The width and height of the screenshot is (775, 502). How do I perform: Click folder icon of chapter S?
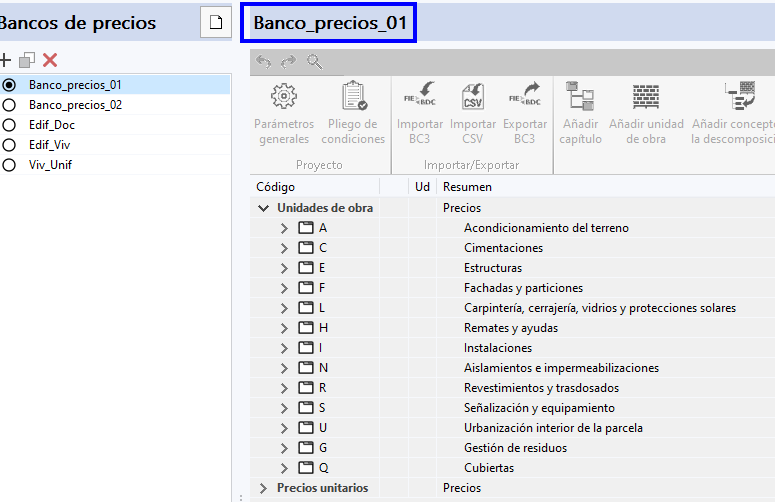[306, 408]
